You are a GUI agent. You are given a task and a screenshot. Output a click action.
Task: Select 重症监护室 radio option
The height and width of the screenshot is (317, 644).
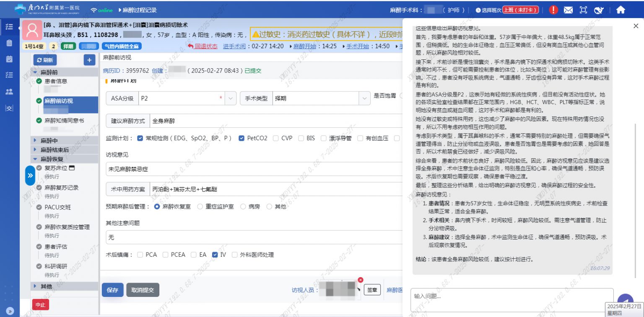pyautogui.click(x=200, y=206)
